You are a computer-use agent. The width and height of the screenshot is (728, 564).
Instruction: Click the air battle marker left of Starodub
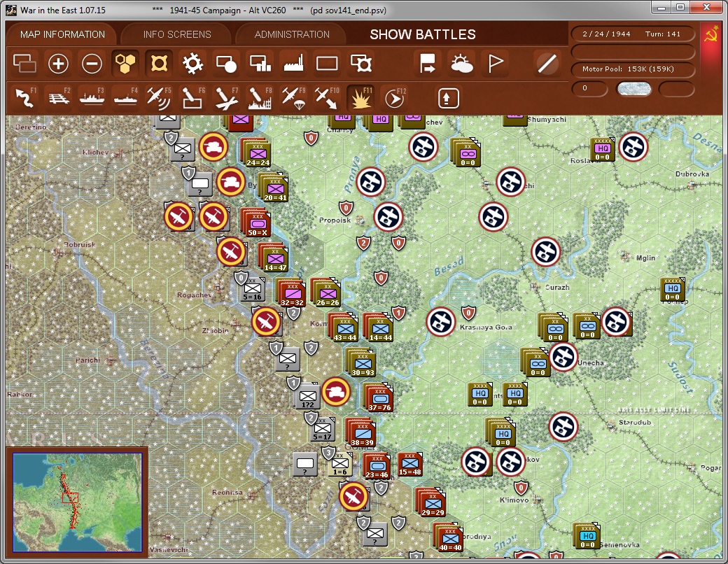(x=563, y=427)
